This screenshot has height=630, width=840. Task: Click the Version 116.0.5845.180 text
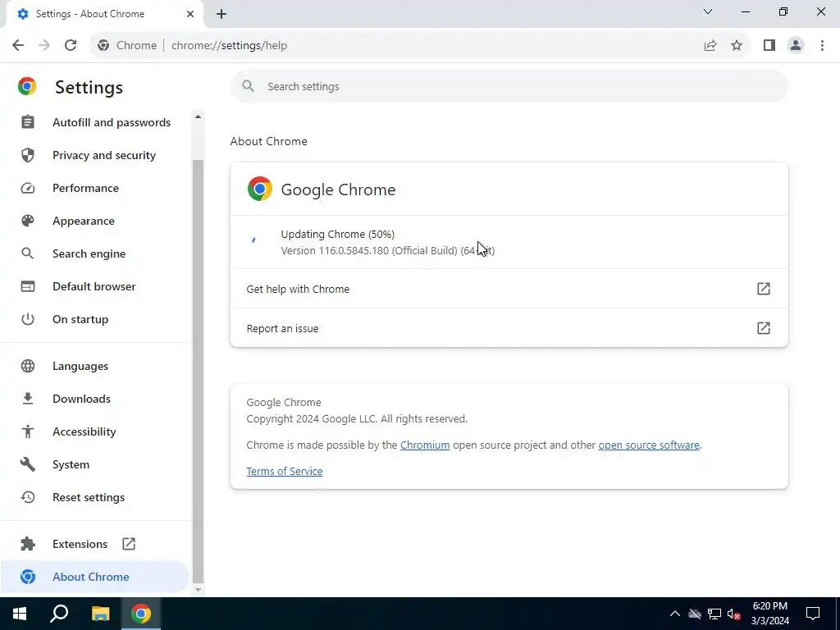(x=388, y=251)
